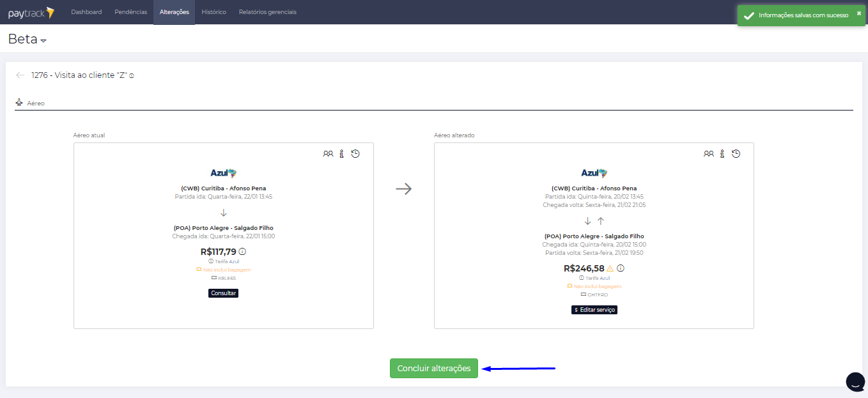868x398 pixels.
Task: Open info icon in Aéreo atual card header
Action: point(342,154)
